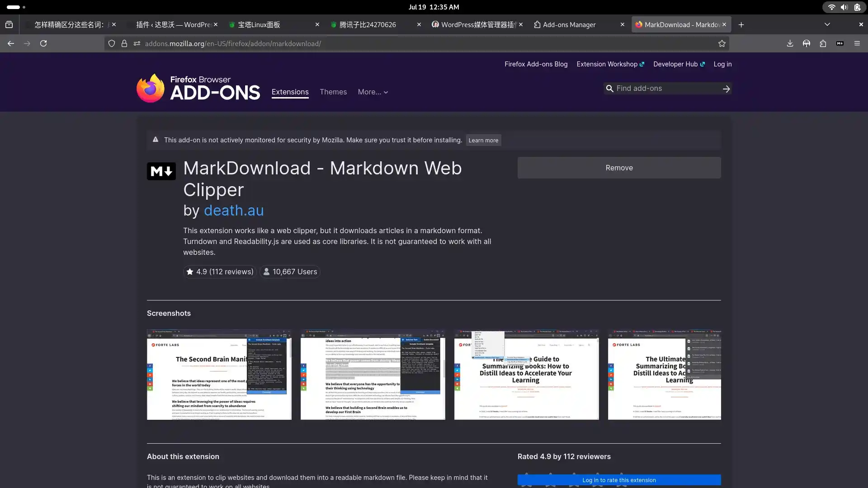Expand the More… dropdown
868x488 pixels.
373,92
